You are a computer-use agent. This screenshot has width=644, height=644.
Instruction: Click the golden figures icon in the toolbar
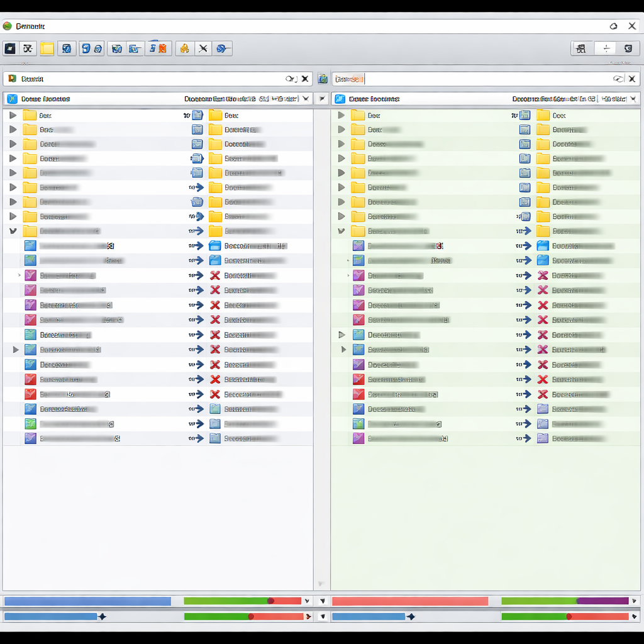tap(184, 48)
